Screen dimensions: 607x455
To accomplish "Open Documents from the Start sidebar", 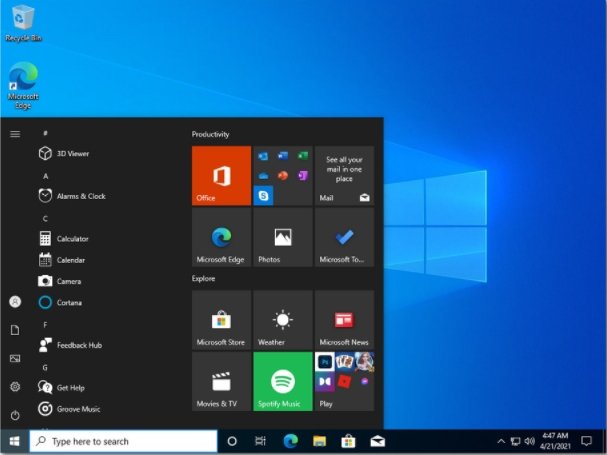I will [x=15, y=330].
